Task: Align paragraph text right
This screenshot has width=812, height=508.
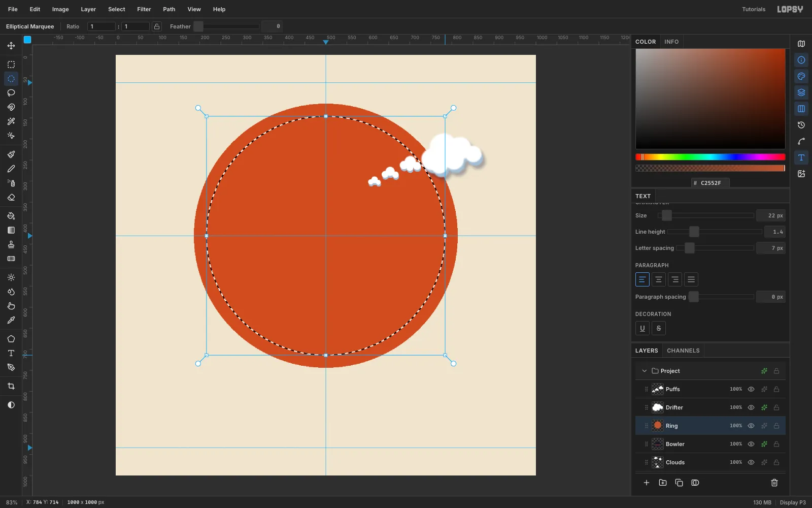Action: [675, 279]
